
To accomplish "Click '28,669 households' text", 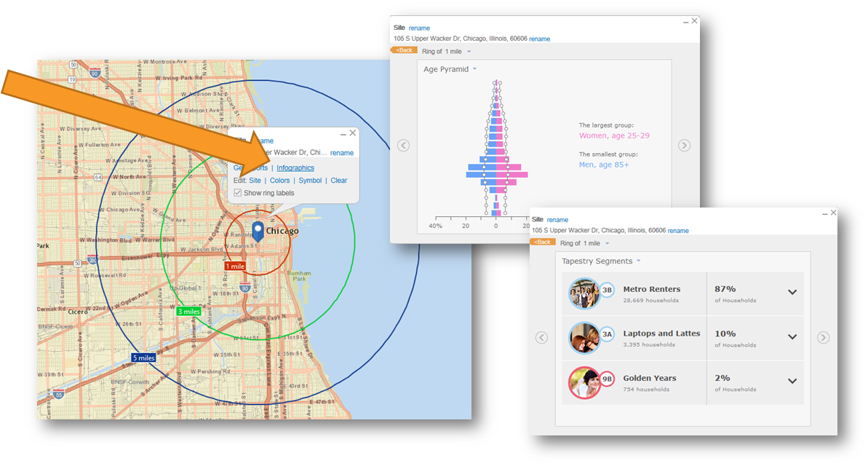I will tap(650, 300).
